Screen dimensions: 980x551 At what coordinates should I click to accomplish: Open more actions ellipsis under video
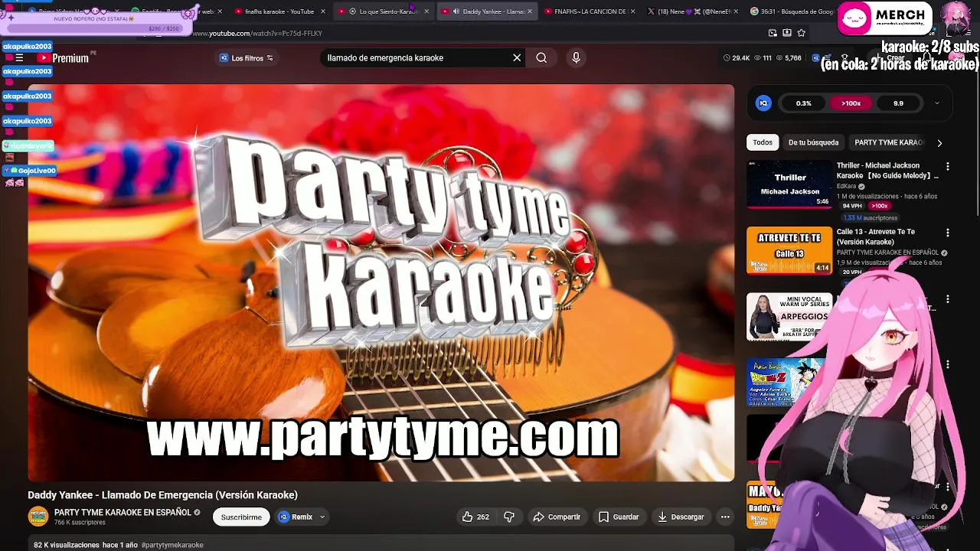pos(725,517)
